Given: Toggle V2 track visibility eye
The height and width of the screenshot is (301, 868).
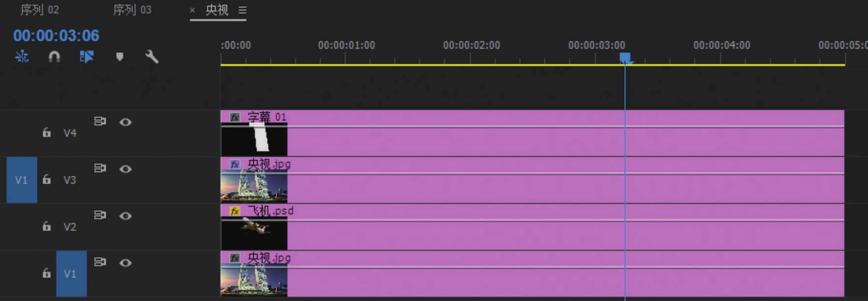Looking at the screenshot, I should (126, 216).
